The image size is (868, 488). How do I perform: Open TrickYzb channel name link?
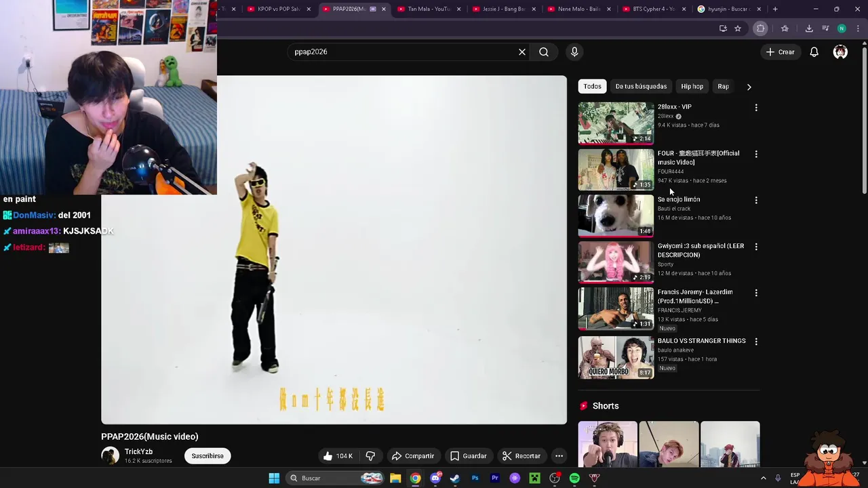point(138,452)
